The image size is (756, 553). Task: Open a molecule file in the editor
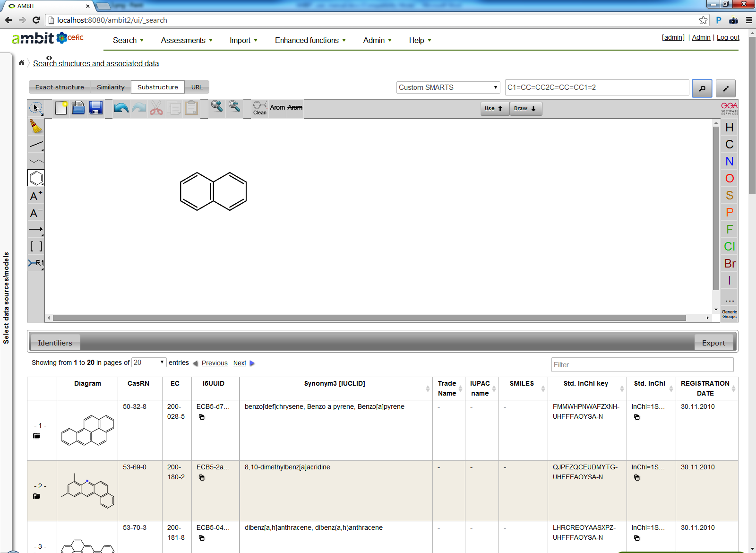78,108
